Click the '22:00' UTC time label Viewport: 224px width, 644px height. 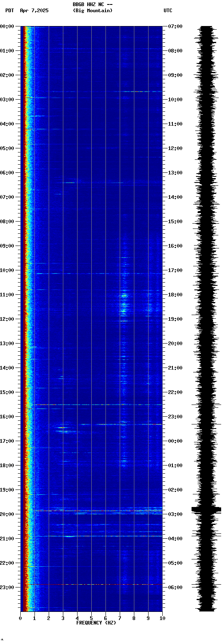[x=175, y=392]
